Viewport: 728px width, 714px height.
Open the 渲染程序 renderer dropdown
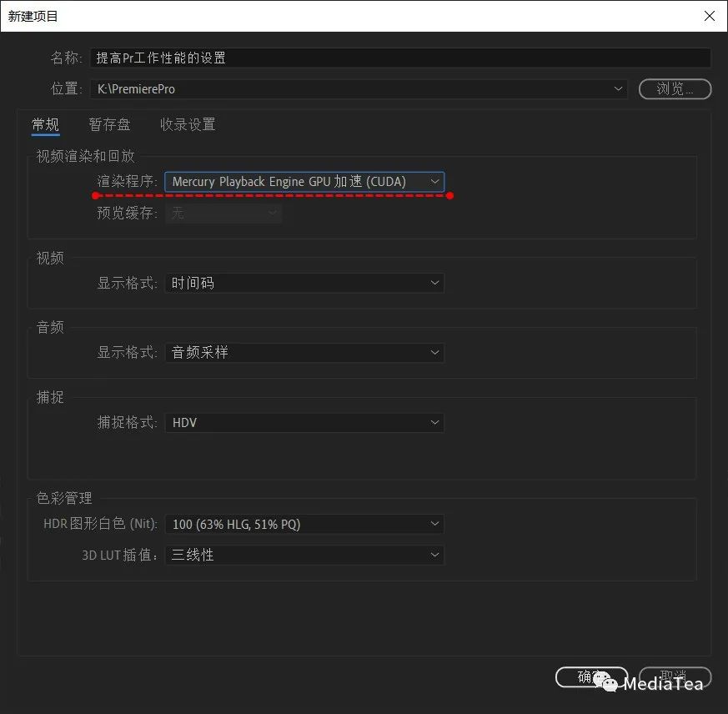click(304, 182)
